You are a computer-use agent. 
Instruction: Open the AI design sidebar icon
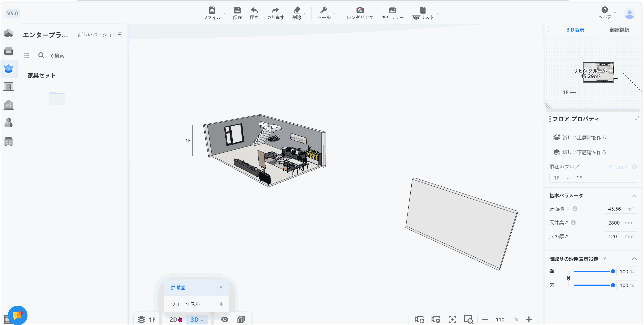coord(9,105)
